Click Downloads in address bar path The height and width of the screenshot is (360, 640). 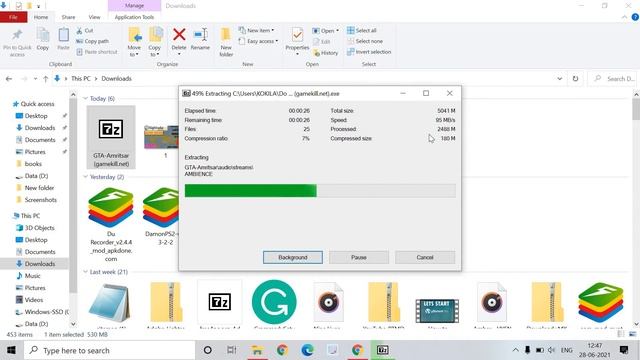[116, 78]
